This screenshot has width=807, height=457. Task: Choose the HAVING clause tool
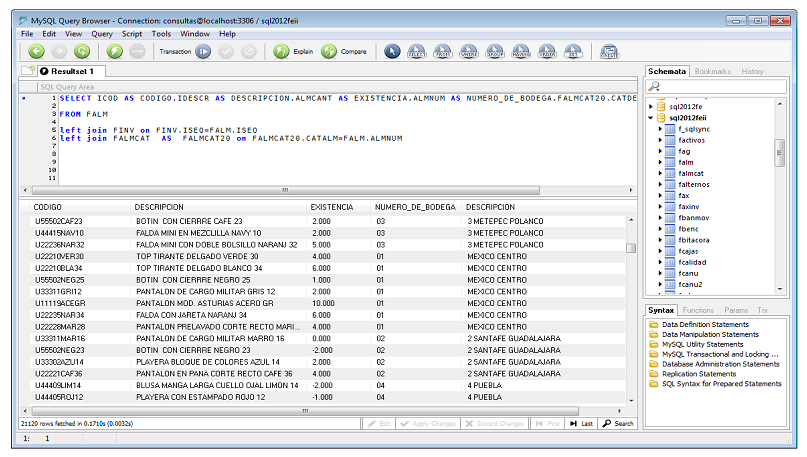click(x=521, y=51)
